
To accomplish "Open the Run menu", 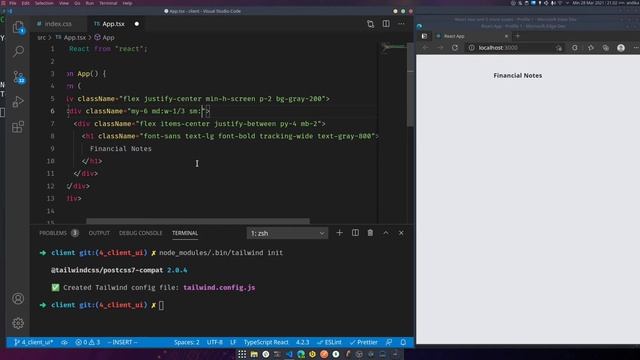I will [90, 3].
